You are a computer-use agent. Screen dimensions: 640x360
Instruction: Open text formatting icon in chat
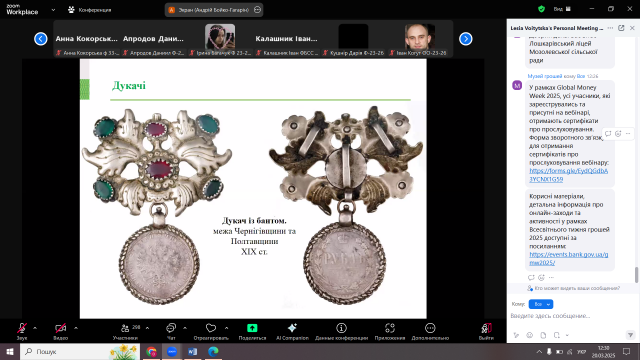coord(516,335)
